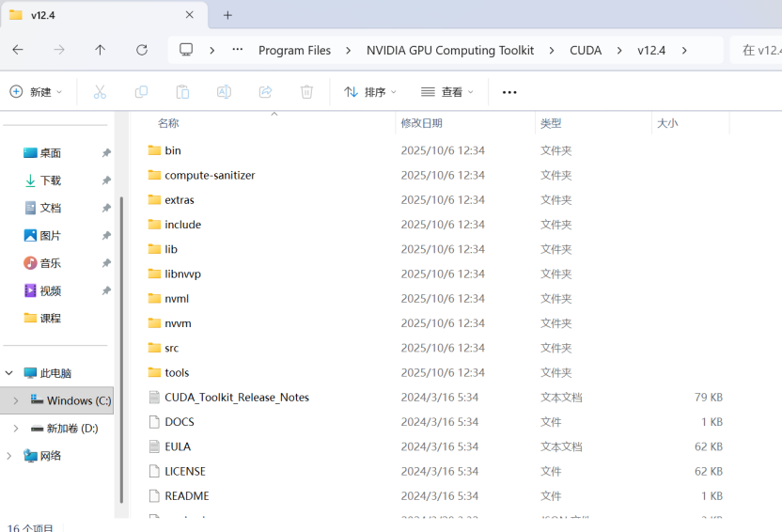Click the forward navigation arrow
The width and height of the screenshot is (782, 532).
tap(59, 50)
